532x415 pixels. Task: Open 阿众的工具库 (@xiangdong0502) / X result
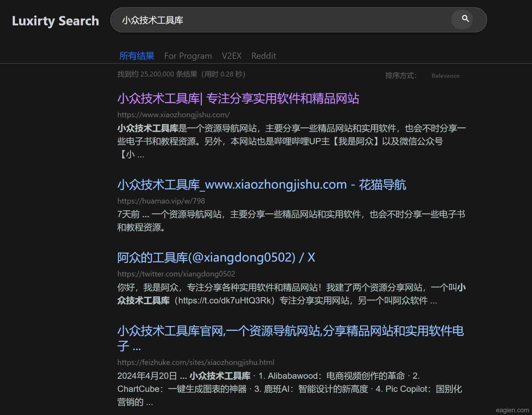pos(216,257)
